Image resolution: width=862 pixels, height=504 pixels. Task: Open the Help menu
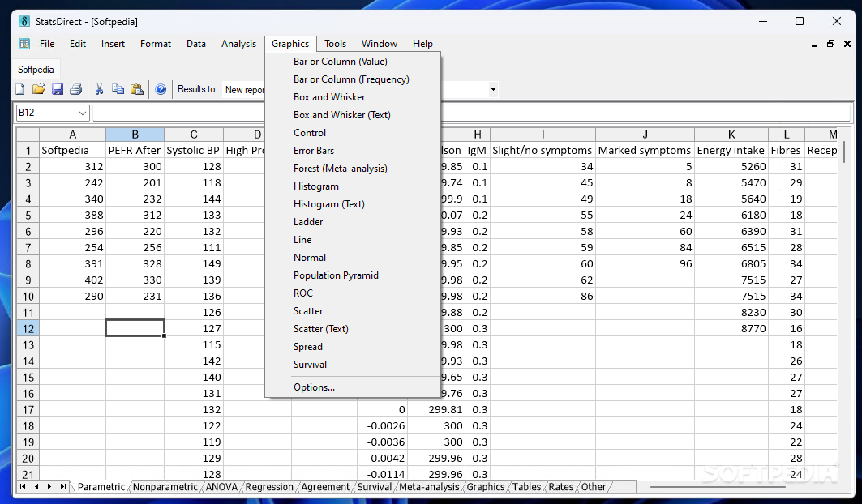[x=422, y=44]
